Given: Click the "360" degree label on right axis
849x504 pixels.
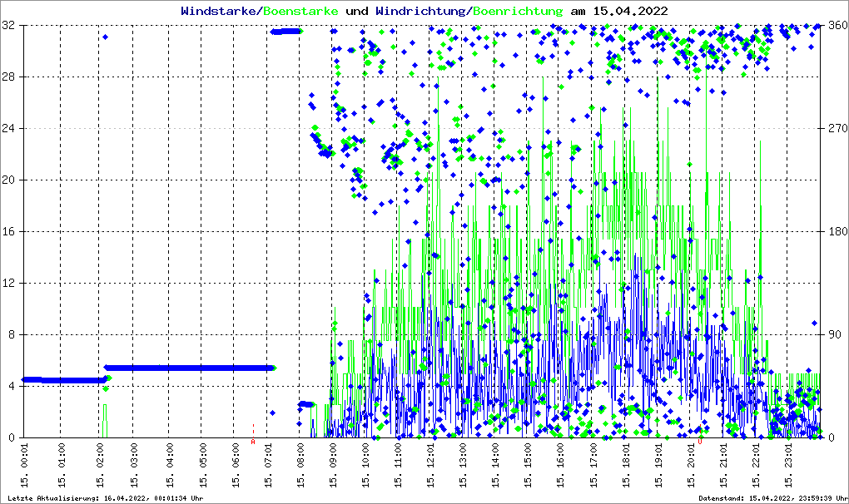Looking at the screenshot, I should point(836,26).
